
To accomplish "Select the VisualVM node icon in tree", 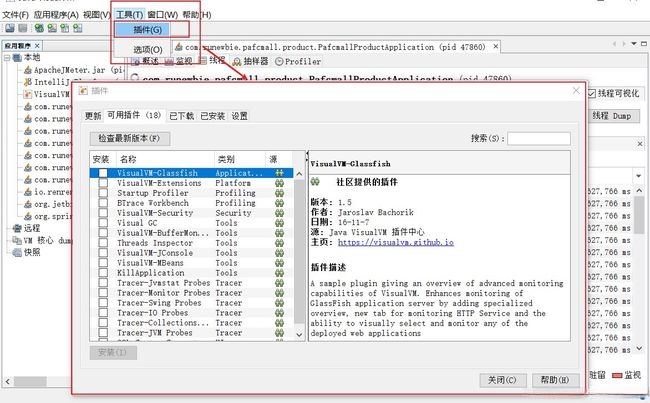I will 28,94.
